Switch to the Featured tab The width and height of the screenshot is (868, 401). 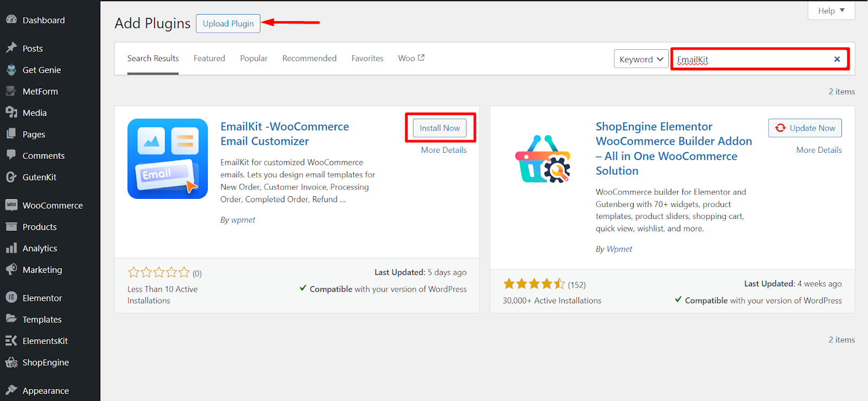click(x=209, y=58)
